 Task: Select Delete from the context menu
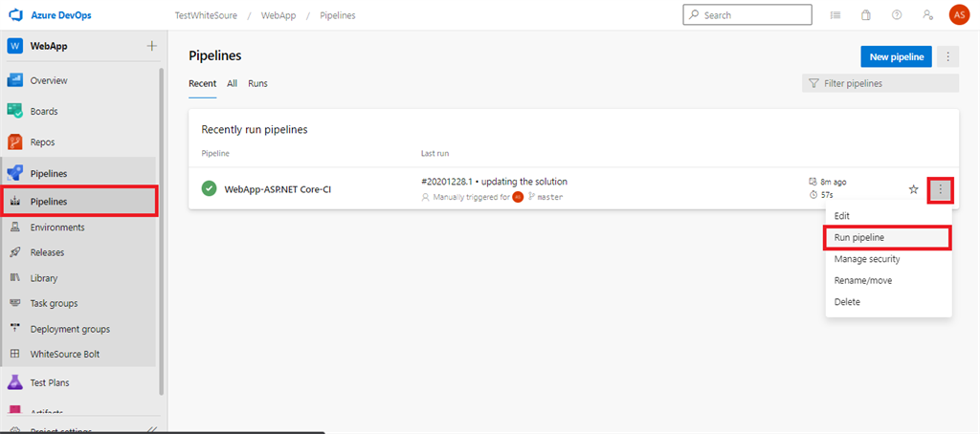[x=889, y=302]
